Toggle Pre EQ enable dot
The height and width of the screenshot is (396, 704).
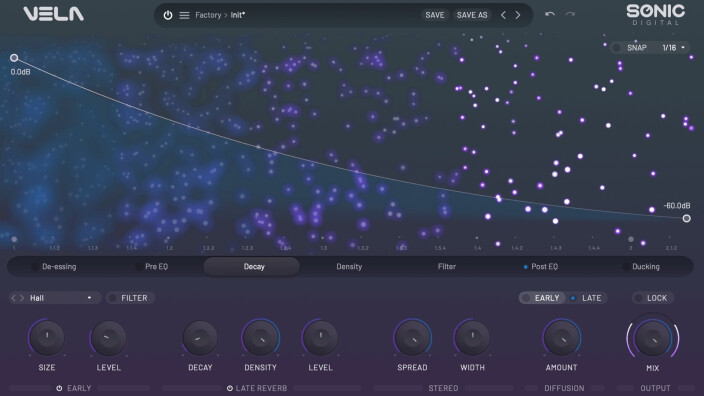pos(139,267)
